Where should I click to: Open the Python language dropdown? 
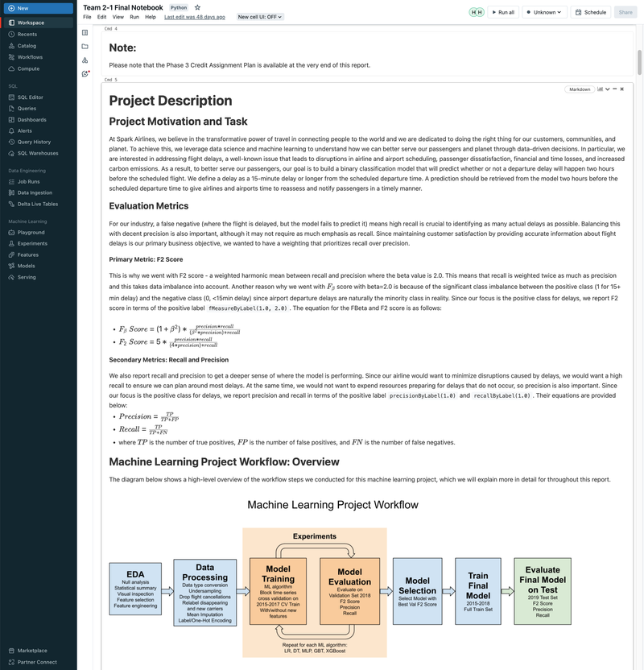tap(179, 7)
